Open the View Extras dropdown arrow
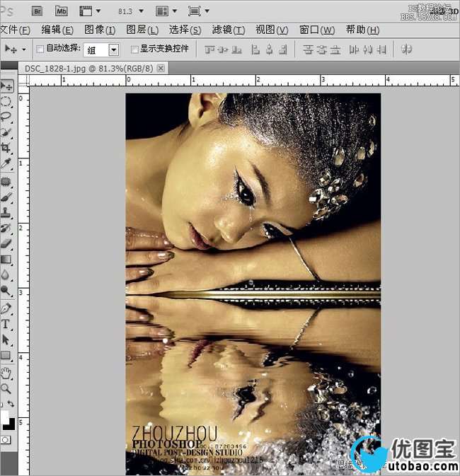This screenshot has height=476, width=460. (x=98, y=11)
